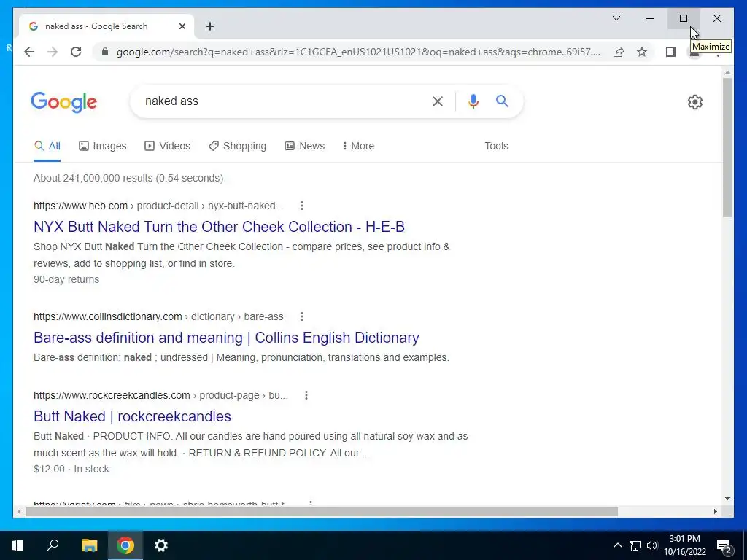Show hidden system tray icons

click(617, 545)
